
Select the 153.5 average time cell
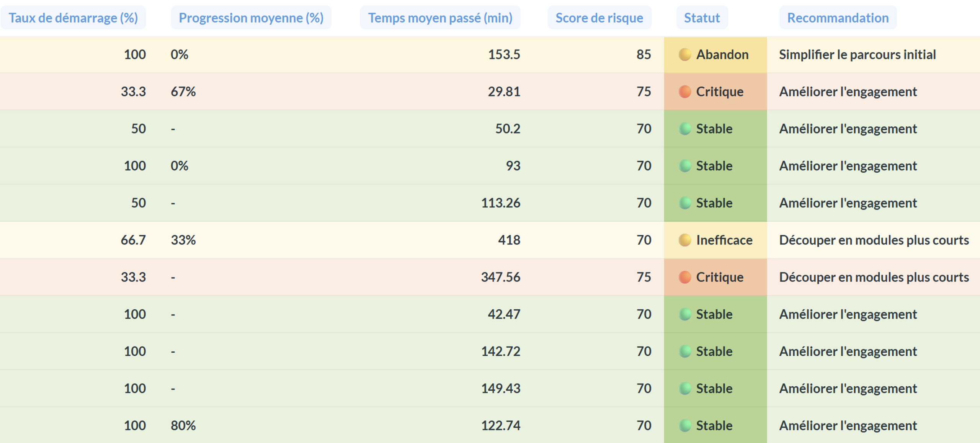[504, 54]
